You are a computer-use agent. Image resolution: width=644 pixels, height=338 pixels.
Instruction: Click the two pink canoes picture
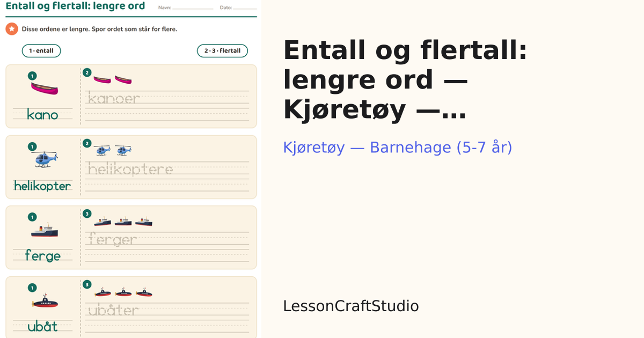[113, 80]
